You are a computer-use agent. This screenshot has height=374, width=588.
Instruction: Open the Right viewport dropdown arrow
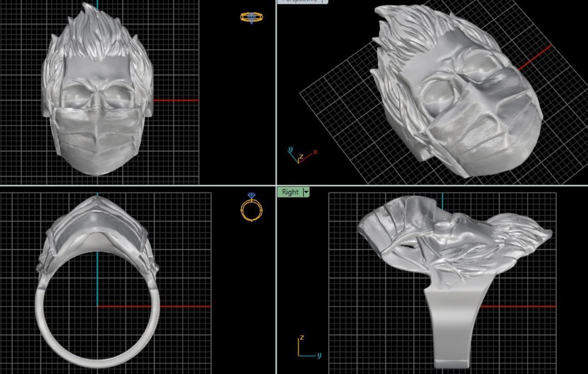pos(306,192)
